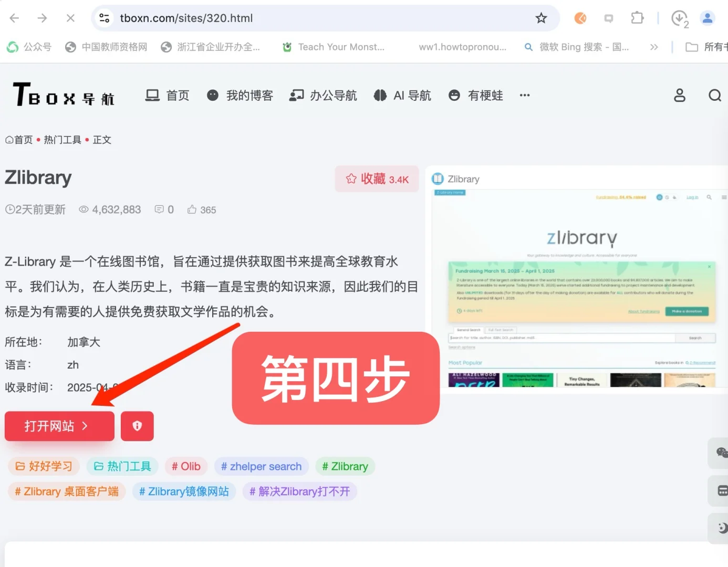
Task: Open the ww1.howtopronou bookmark
Action: pos(462,47)
